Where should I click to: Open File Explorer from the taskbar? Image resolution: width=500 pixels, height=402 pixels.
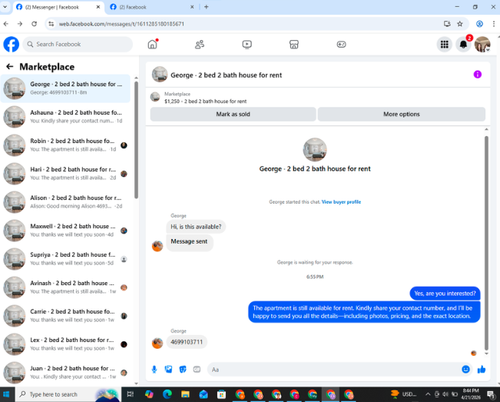(185, 394)
